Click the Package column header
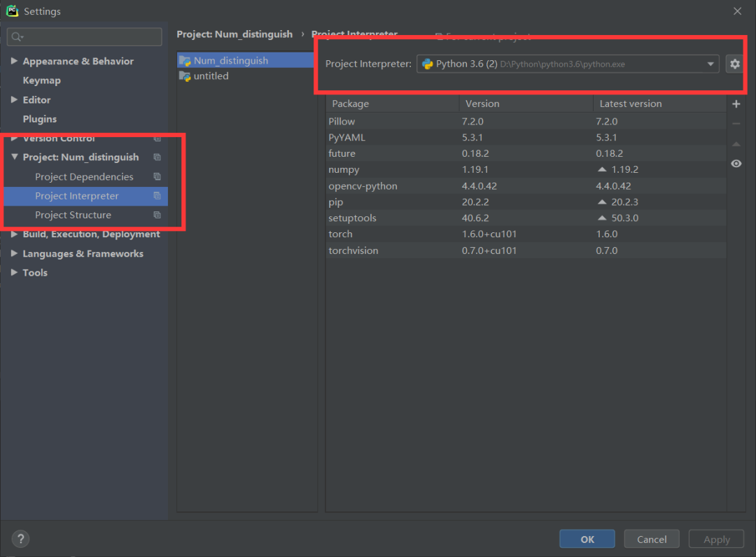The height and width of the screenshot is (557, 756). point(393,104)
